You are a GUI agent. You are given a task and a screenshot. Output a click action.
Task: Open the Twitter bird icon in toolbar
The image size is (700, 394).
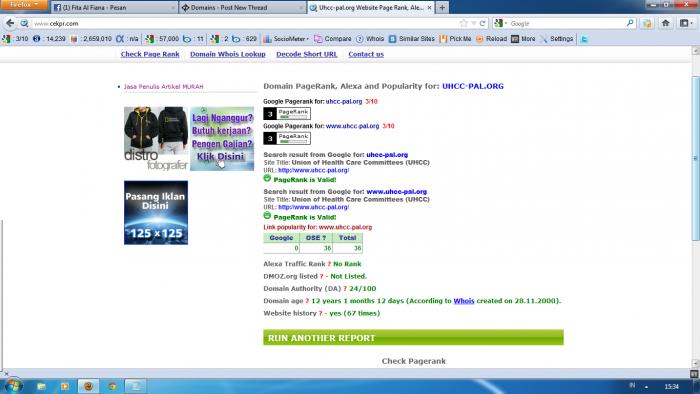(x=584, y=39)
